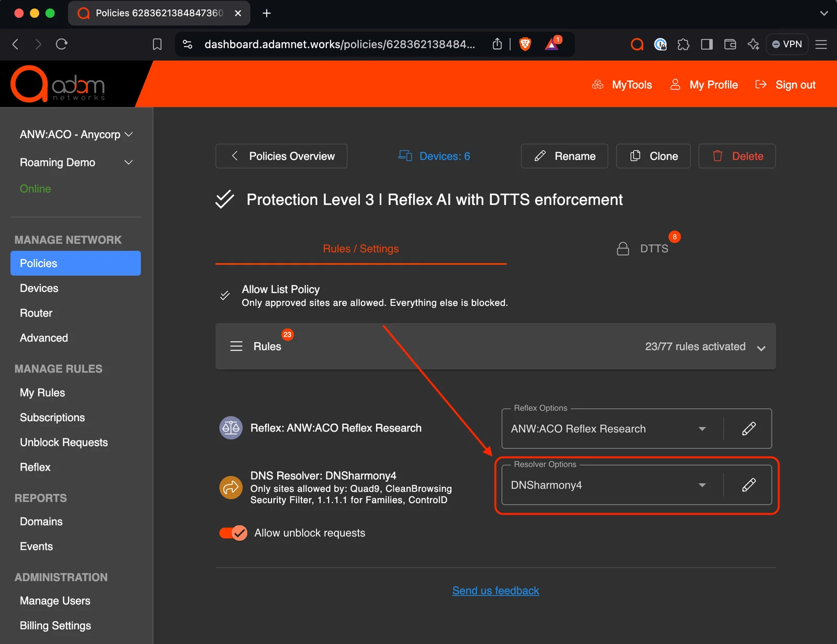837x644 pixels.
Task: Close the Policies browser tab
Action: tap(238, 13)
